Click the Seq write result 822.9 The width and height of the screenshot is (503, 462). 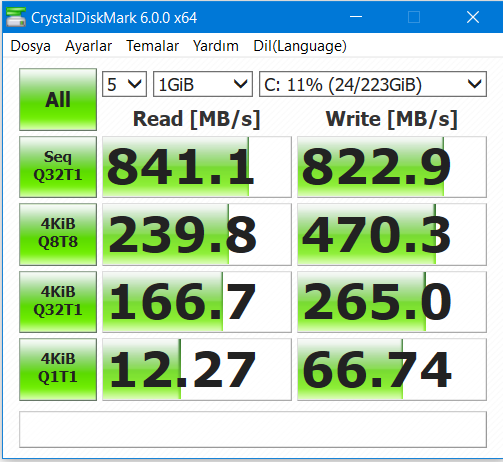pyautogui.click(x=392, y=167)
